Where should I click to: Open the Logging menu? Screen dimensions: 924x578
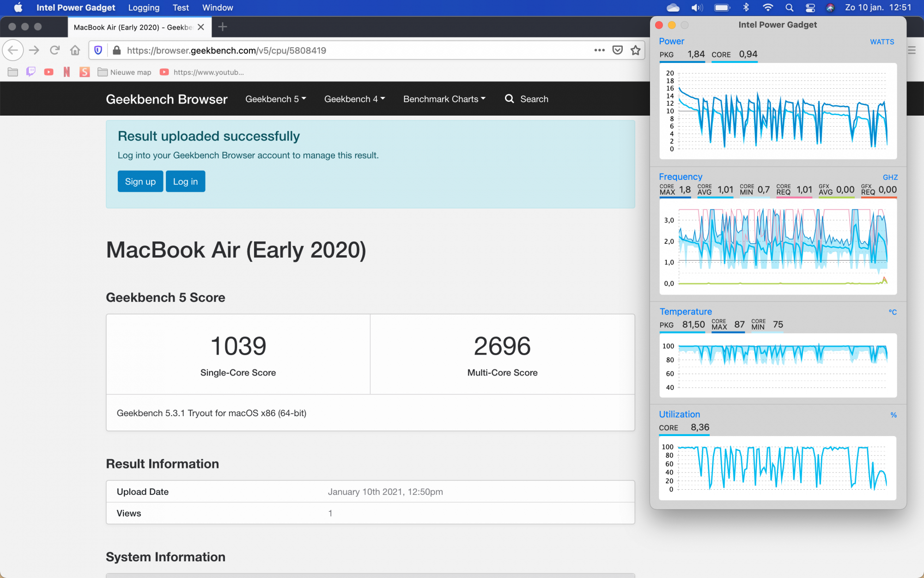coord(144,7)
